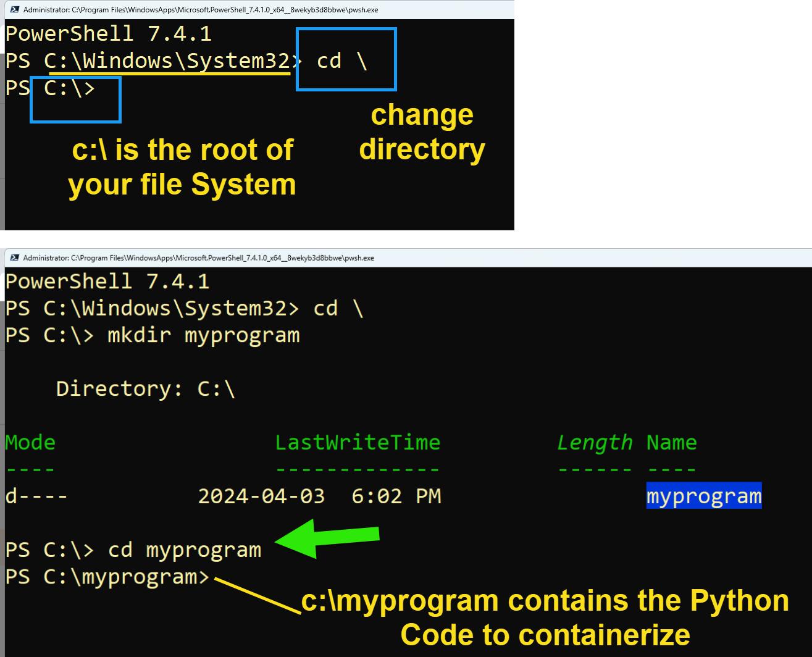
Task: Click the highlighted 'myprogram' directory name
Action: [x=704, y=496]
